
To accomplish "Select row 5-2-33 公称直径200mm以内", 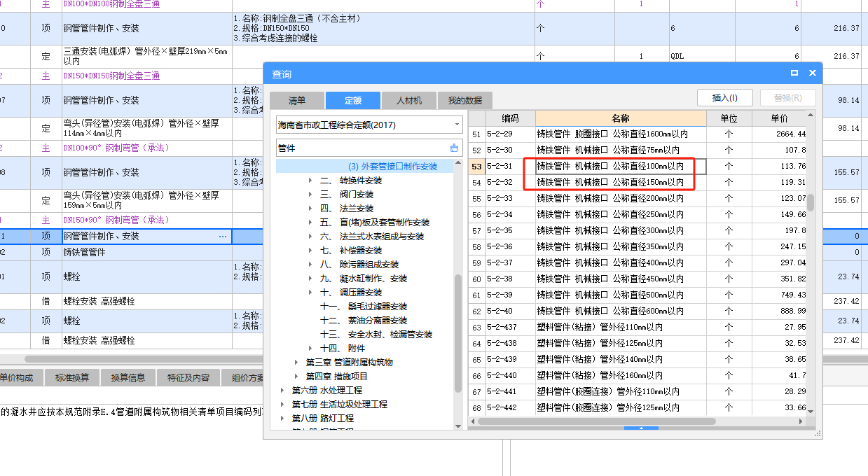I will tap(638, 198).
